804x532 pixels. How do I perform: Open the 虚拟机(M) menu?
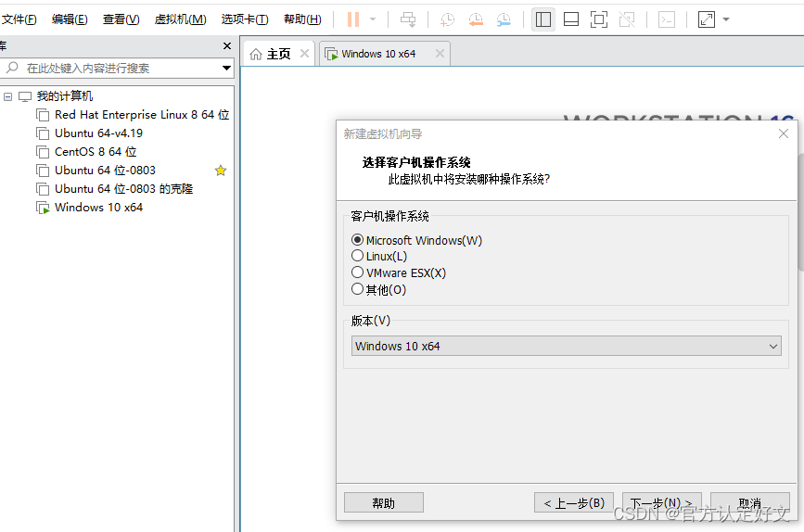pos(181,19)
